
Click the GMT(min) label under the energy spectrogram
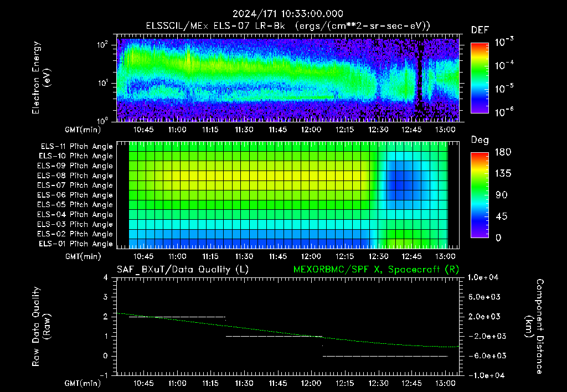(83, 130)
